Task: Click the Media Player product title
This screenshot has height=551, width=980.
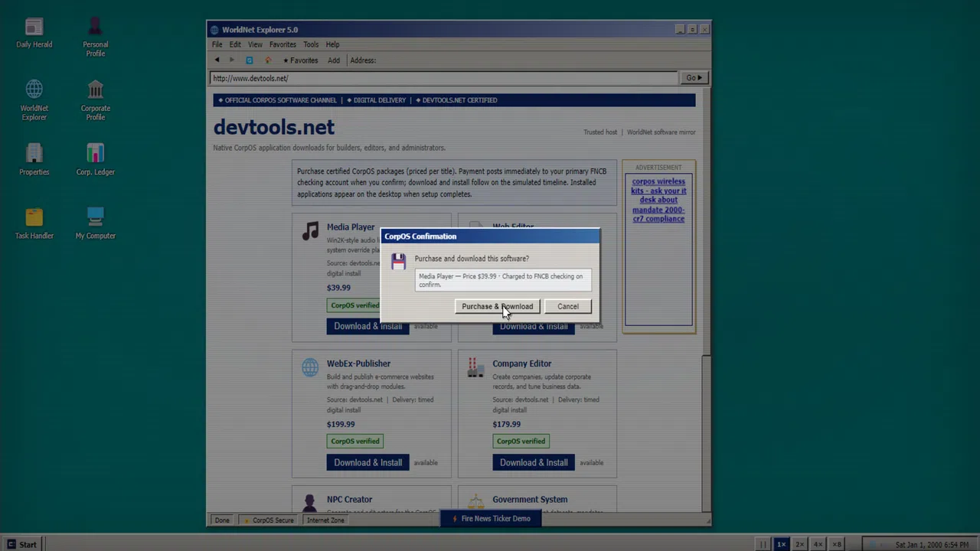Action: 351,227
